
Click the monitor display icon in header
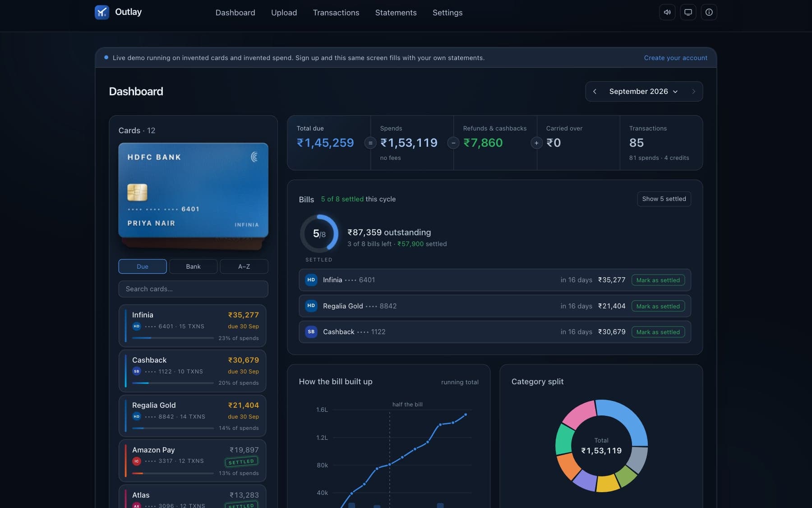[688, 12]
